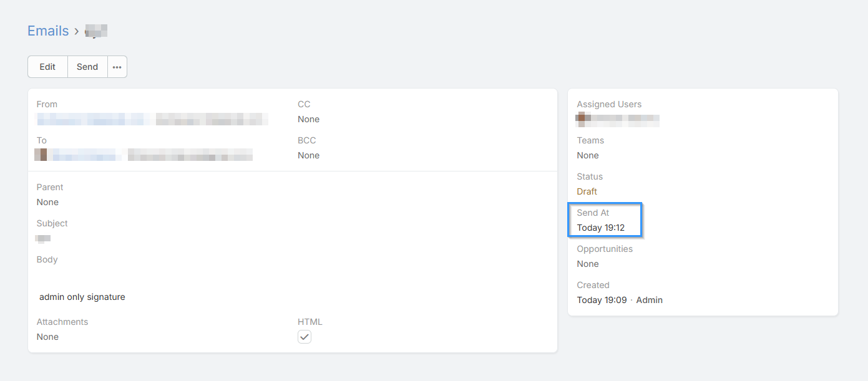The height and width of the screenshot is (381, 868).
Task: Click the avatar under Assigned Users
Action: pos(583,118)
